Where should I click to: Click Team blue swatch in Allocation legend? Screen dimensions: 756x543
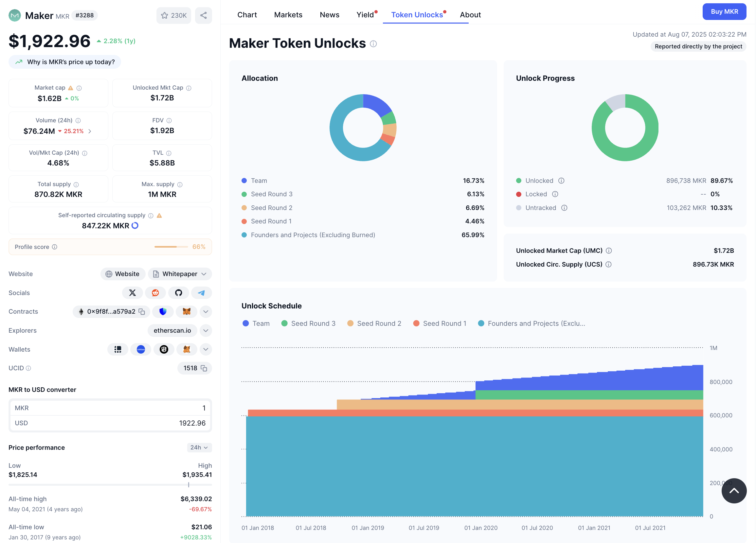tap(244, 181)
